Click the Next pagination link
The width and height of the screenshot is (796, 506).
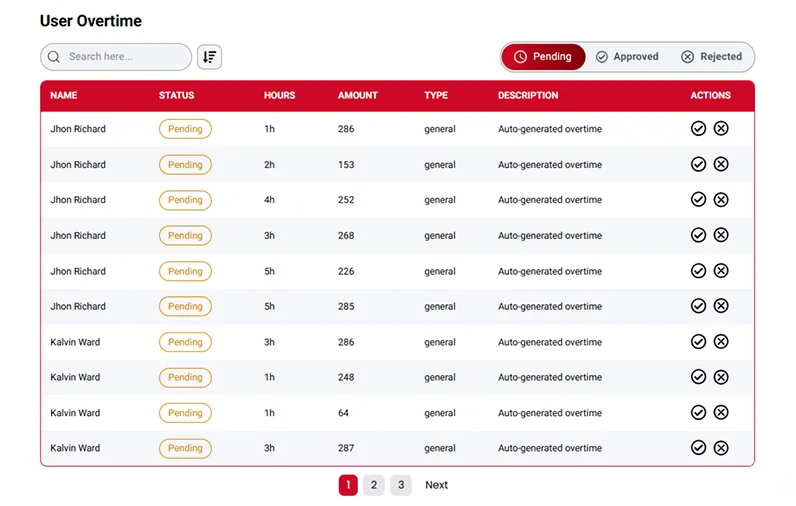[436, 485]
